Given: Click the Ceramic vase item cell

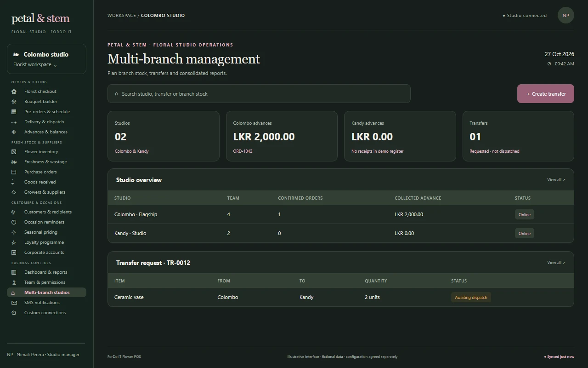Looking at the screenshot, I should click(x=129, y=297).
